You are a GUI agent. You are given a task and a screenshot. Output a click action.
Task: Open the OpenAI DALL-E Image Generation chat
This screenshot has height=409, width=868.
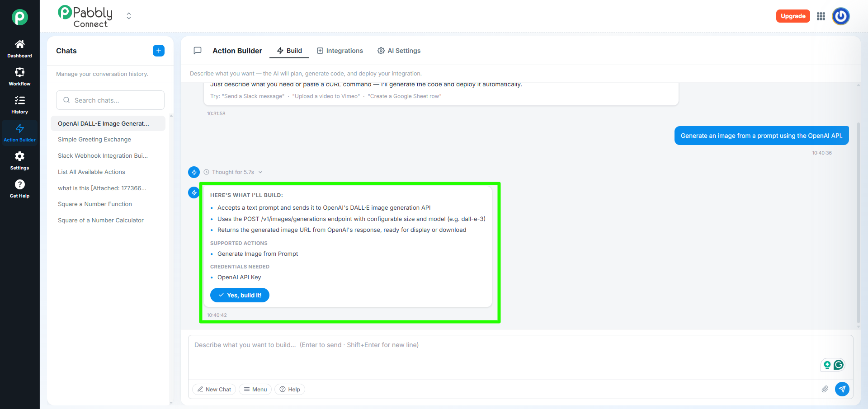coord(108,123)
